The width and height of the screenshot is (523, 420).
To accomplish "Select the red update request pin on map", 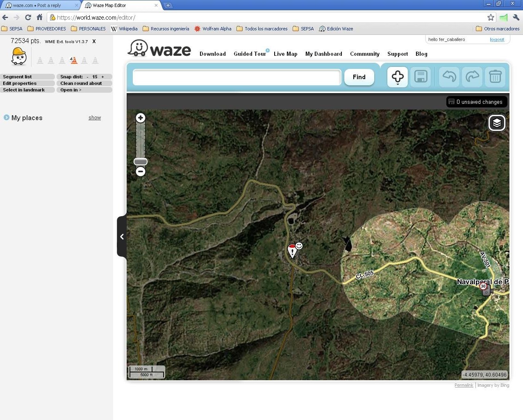I will pos(292,250).
